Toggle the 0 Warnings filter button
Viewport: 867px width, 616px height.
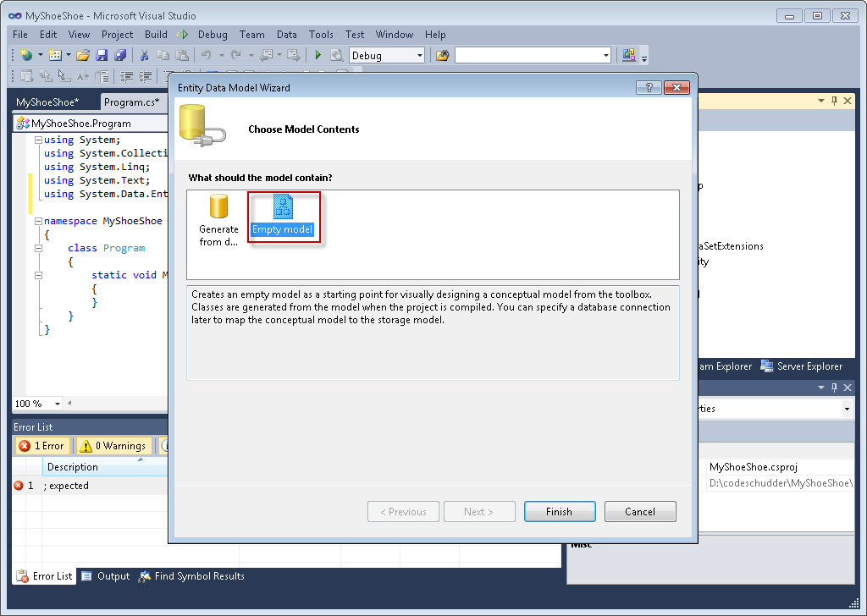113,446
